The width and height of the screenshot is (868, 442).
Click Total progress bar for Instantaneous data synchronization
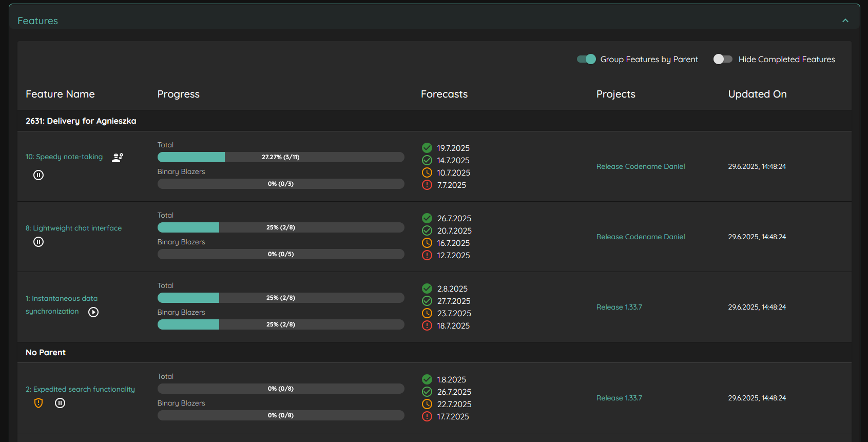281,298
